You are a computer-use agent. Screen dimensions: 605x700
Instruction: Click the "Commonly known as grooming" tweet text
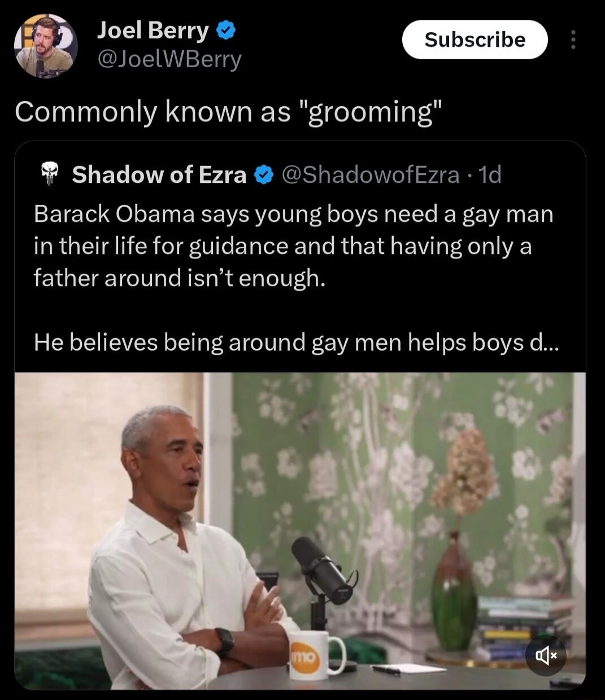(x=228, y=112)
